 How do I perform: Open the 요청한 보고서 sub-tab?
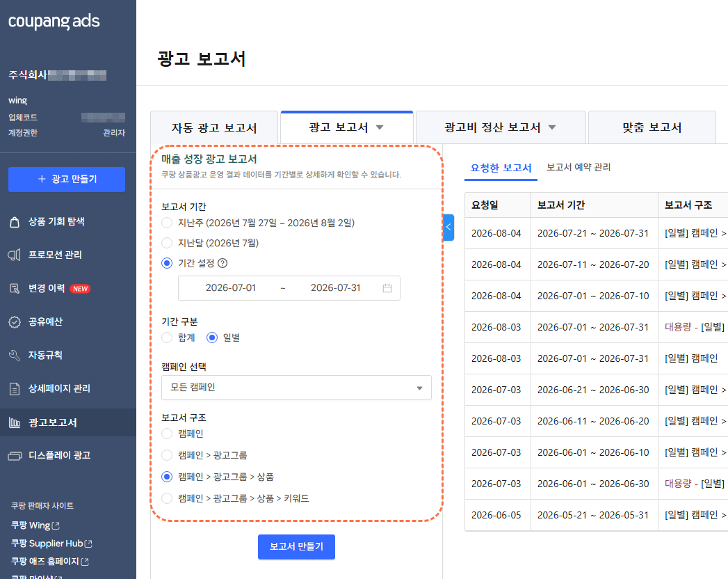[x=501, y=168]
